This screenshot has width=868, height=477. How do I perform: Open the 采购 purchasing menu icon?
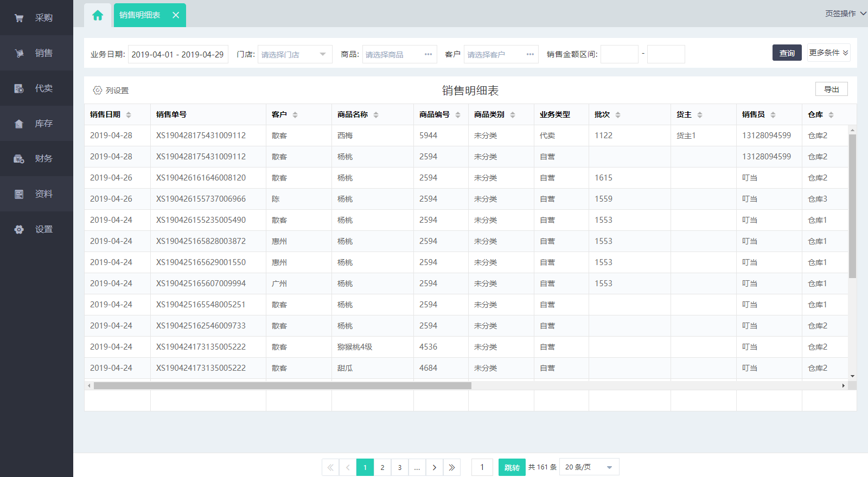click(19, 18)
